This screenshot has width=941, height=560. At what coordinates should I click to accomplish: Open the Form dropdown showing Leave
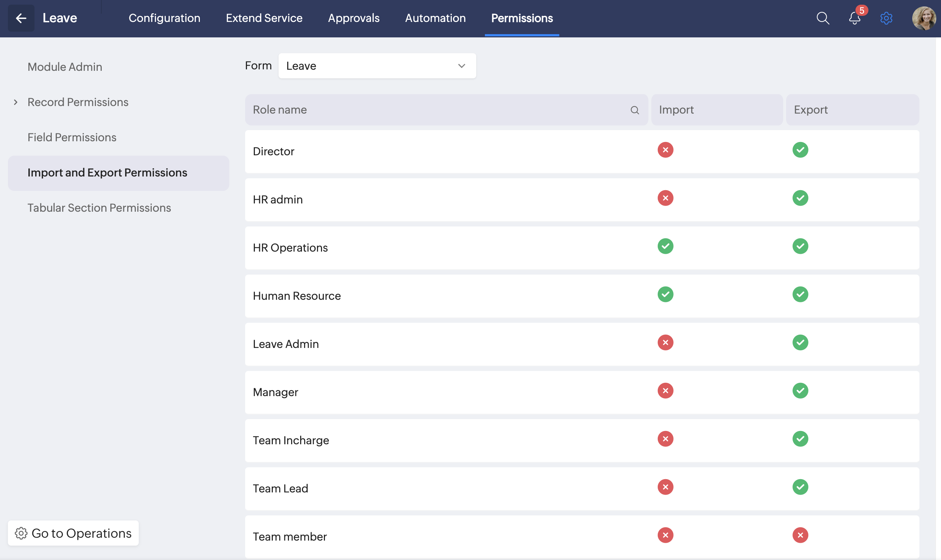[377, 66]
